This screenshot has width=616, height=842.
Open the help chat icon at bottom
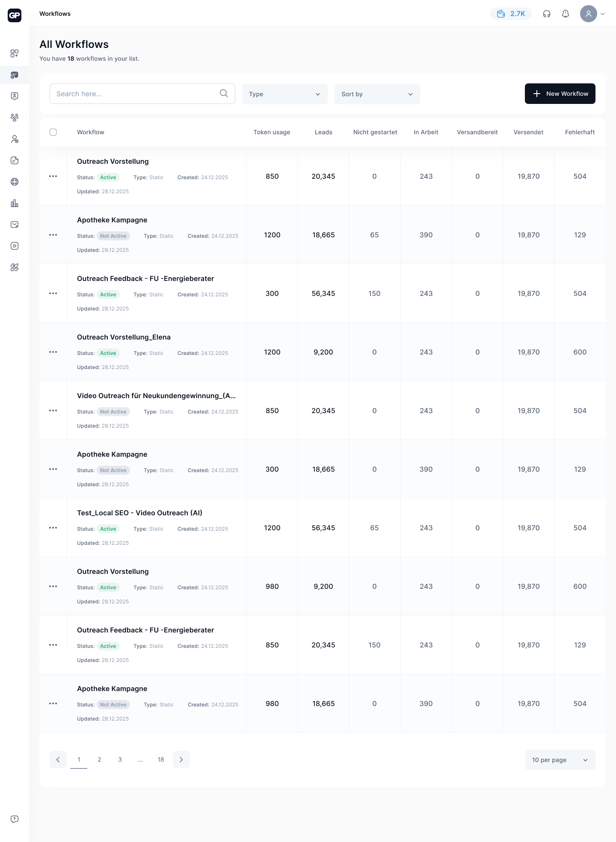coord(15,819)
